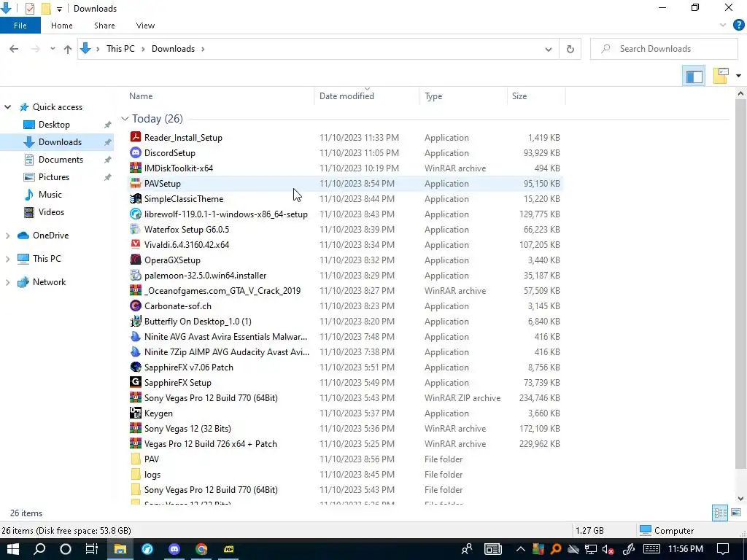Open the preview pane toggle icon
The width and height of the screenshot is (747, 560).
click(x=694, y=76)
